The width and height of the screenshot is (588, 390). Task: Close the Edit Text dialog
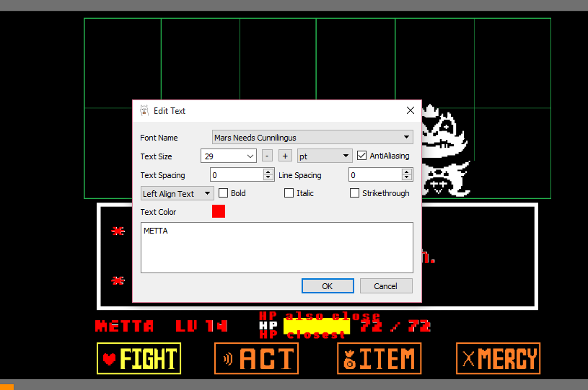point(411,110)
